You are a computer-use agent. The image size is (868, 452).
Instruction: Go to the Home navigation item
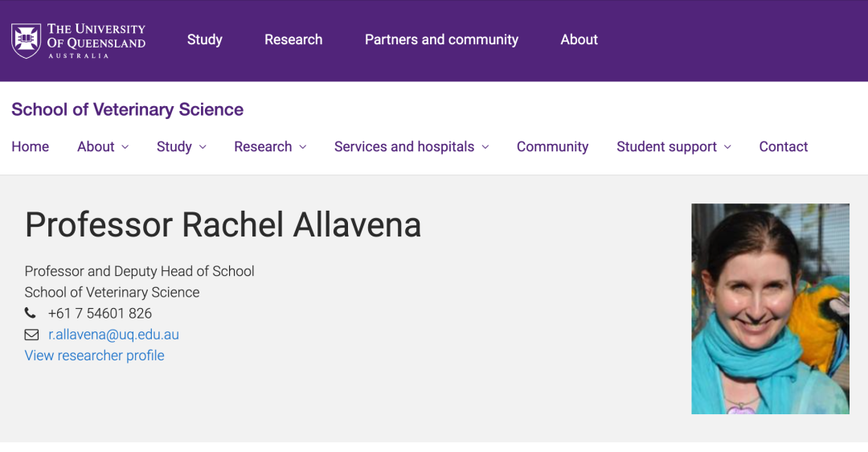tap(31, 147)
